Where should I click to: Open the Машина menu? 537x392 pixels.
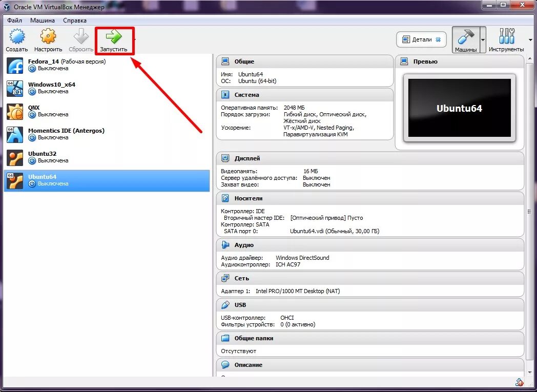point(43,20)
